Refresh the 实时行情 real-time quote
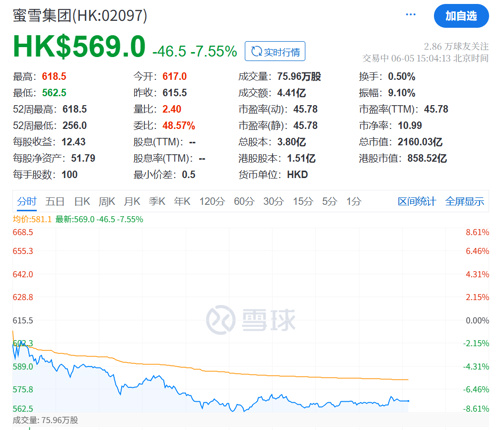Screen dimensions: 500x430 pos(275,51)
